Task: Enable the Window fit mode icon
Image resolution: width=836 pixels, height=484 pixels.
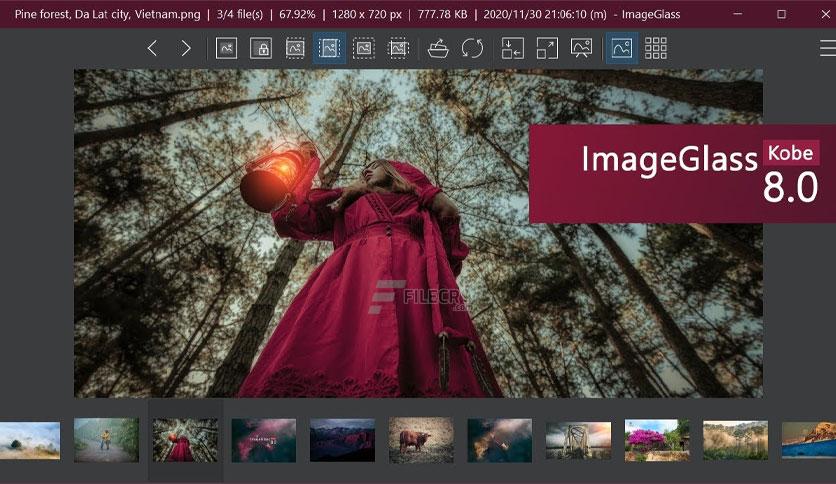Action: 513,49
